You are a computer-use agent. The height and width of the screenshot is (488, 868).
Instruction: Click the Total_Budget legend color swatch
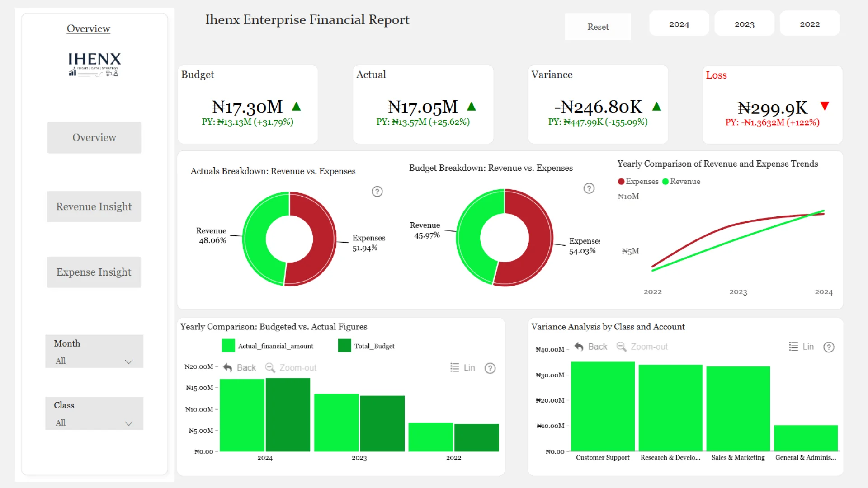(344, 346)
